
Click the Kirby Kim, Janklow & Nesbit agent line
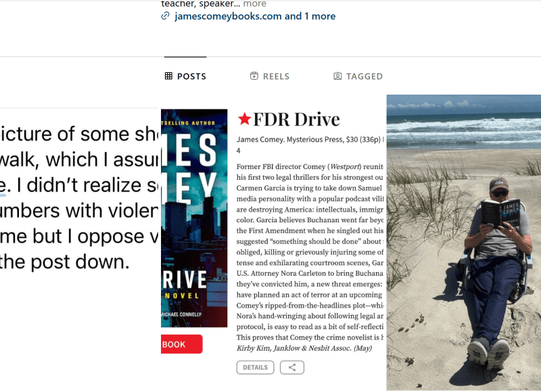pos(304,348)
